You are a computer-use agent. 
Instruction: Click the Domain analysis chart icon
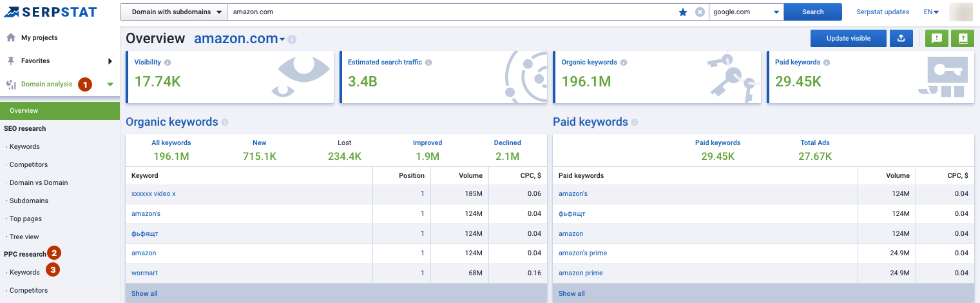[x=11, y=84]
